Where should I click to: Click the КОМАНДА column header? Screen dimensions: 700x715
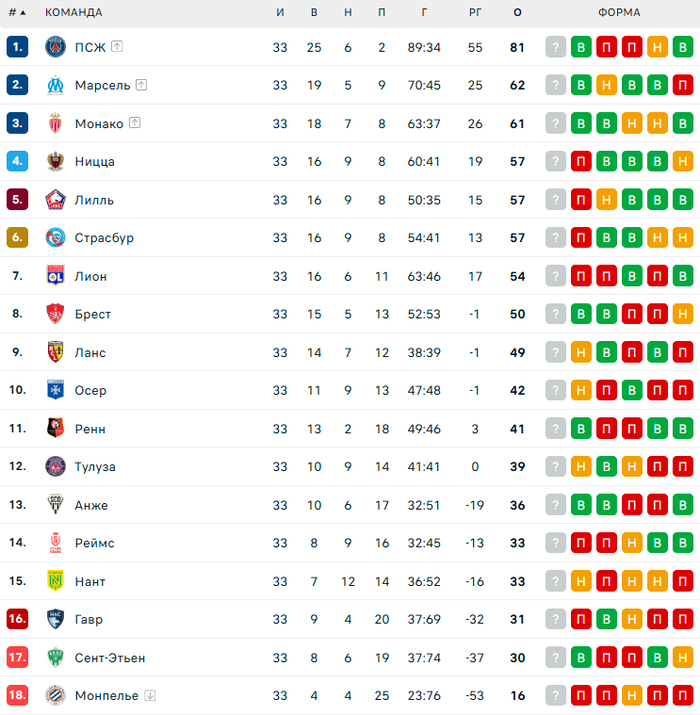[x=73, y=12]
